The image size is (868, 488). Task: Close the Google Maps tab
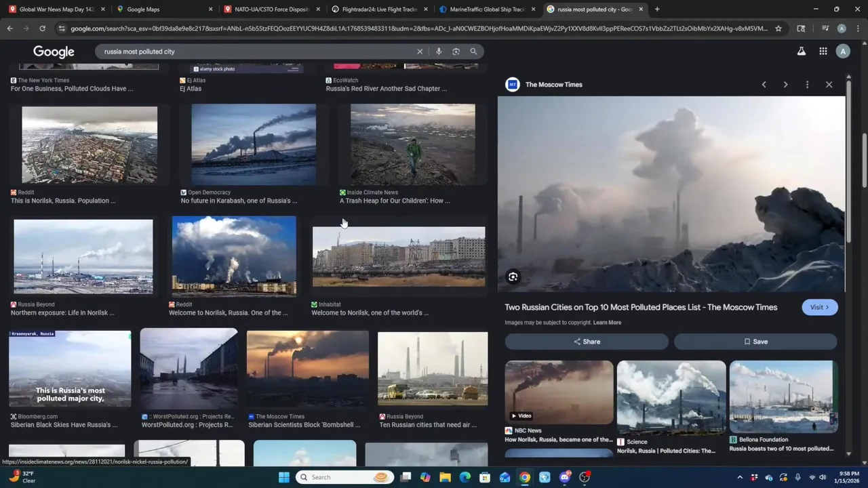click(210, 9)
